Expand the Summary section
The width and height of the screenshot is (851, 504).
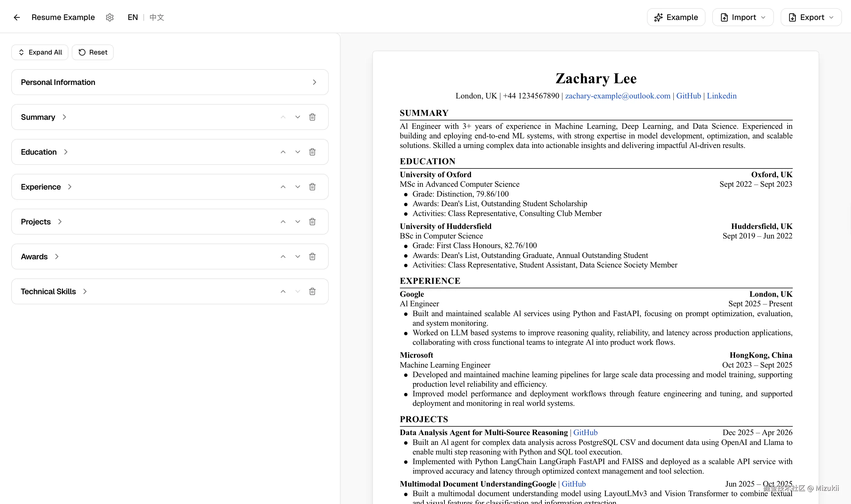point(64,117)
